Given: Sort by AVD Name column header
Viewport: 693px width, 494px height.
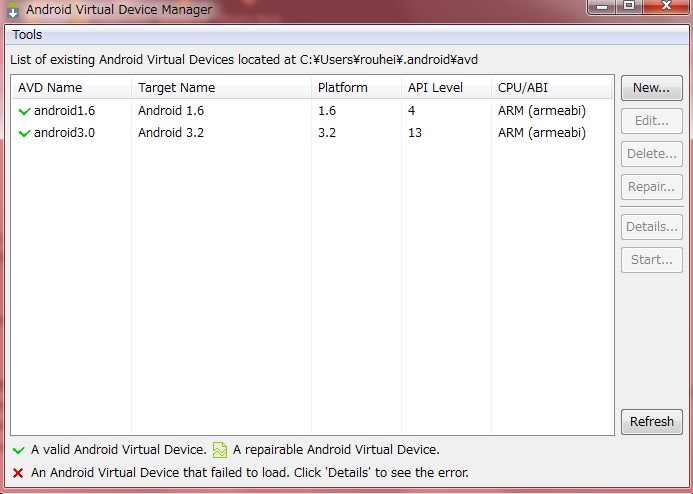Looking at the screenshot, I should click(x=72, y=87).
